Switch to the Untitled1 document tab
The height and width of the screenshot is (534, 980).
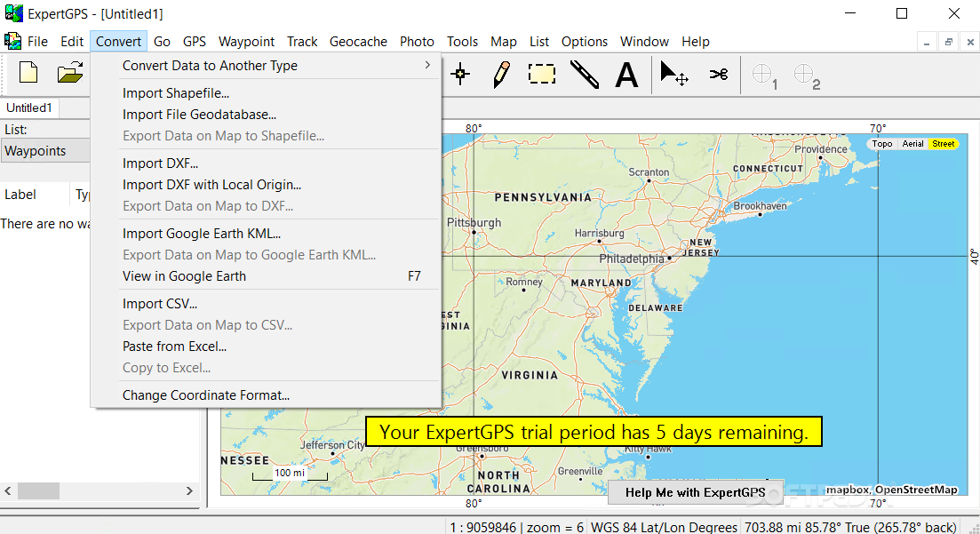click(x=29, y=108)
